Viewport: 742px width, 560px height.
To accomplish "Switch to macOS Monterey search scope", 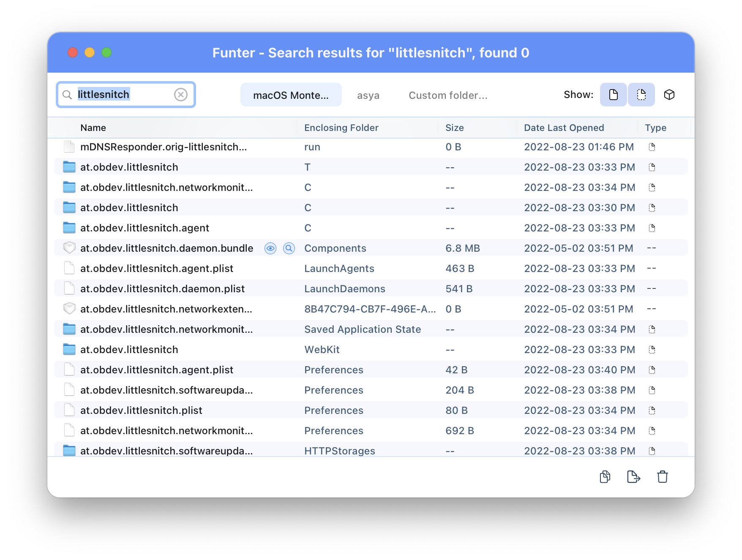I will coord(291,95).
